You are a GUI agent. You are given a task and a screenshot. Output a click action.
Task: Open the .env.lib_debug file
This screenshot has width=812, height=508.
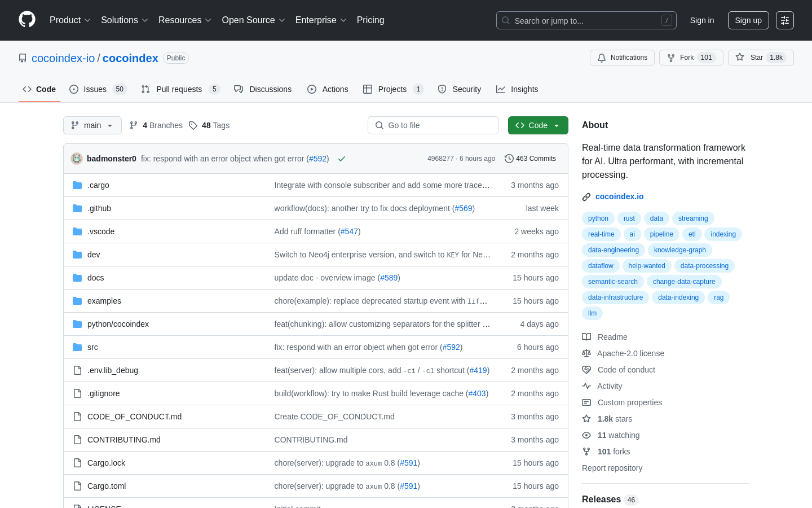113,370
